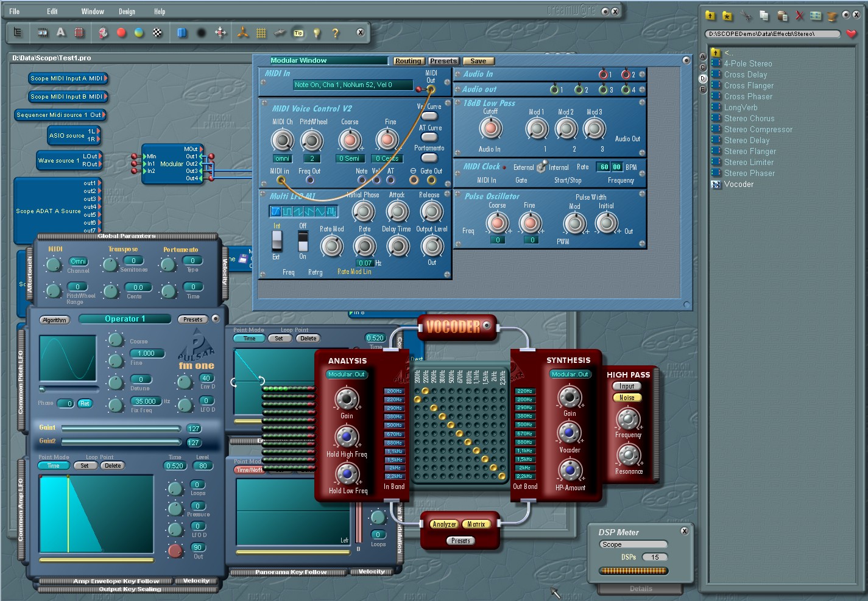
Task: Open the Window menu
Action: (x=93, y=12)
